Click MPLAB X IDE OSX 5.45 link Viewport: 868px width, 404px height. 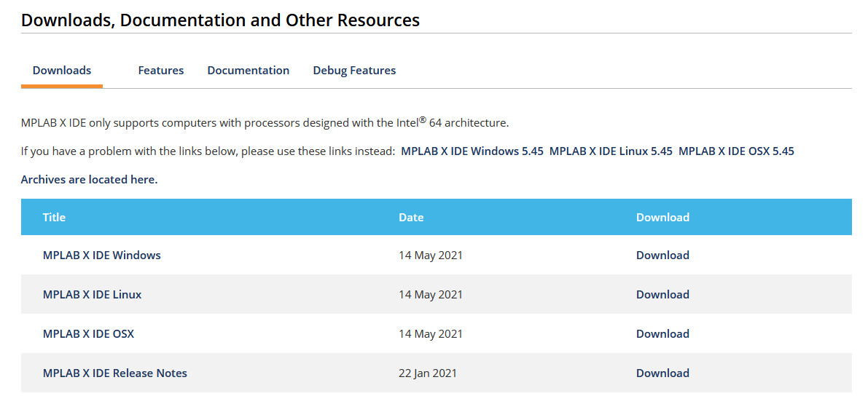tap(736, 151)
